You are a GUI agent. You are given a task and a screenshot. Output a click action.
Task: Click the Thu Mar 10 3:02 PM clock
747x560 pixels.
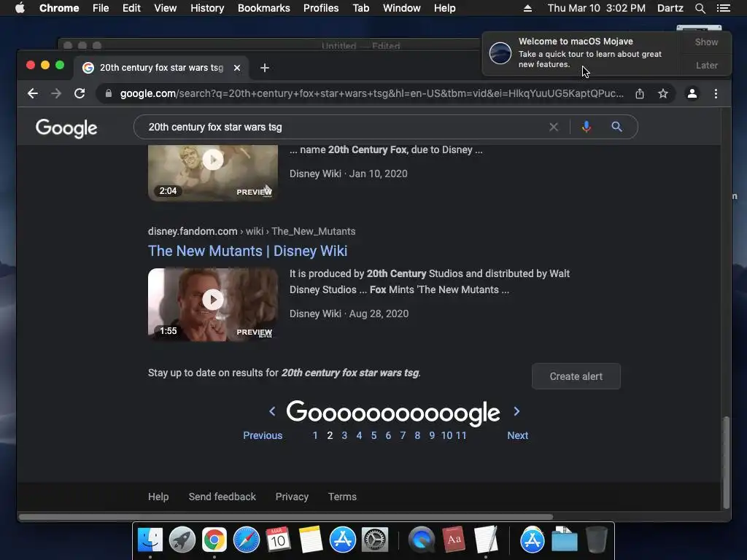tap(597, 8)
